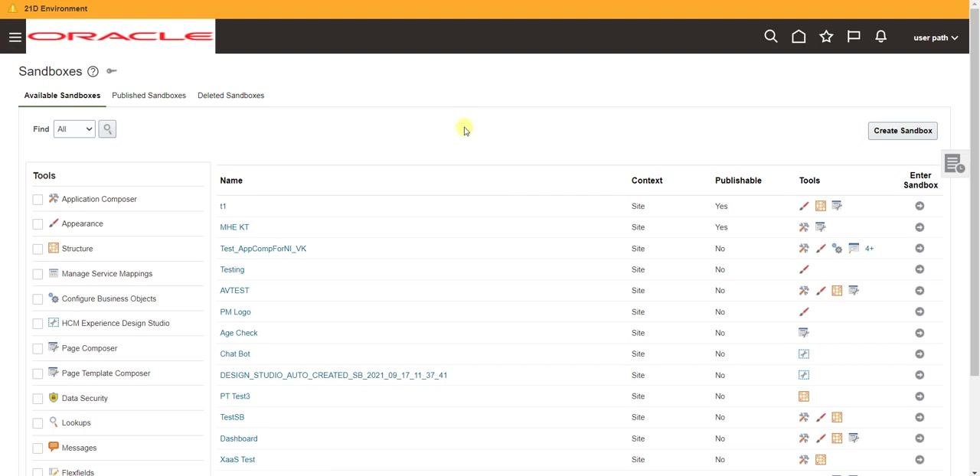
Task: Check the HCM Experience Design Studio checkbox
Action: [x=38, y=324]
